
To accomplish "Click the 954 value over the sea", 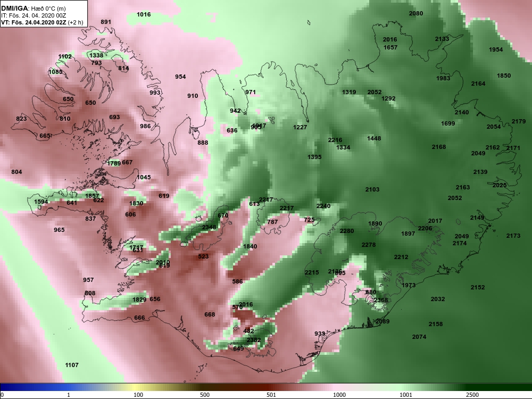I will (180, 76).
